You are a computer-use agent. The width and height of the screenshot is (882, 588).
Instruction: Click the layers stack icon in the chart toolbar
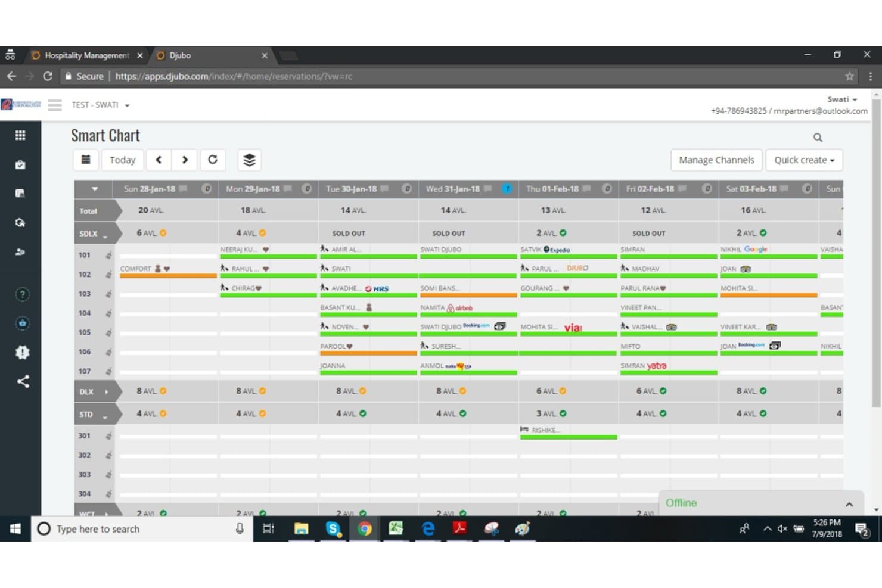[x=249, y=160]
